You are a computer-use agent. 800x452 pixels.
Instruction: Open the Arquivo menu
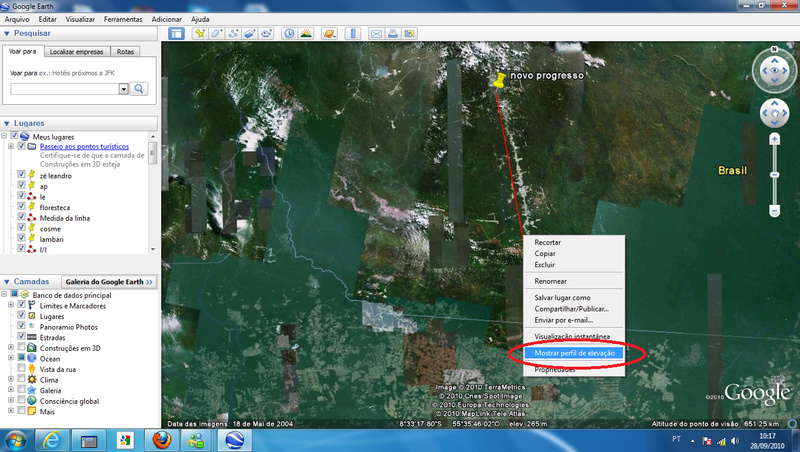(17, 19)
